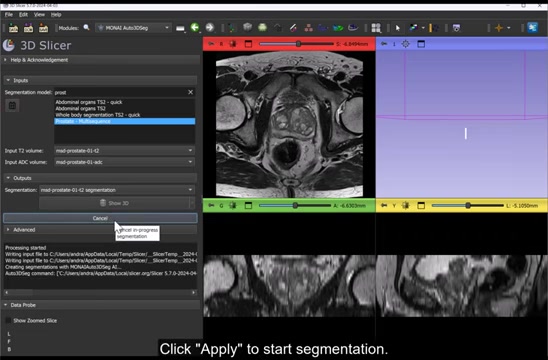Click the view layout selector icon
Screen dimensions: 548x360
point(376,28)
